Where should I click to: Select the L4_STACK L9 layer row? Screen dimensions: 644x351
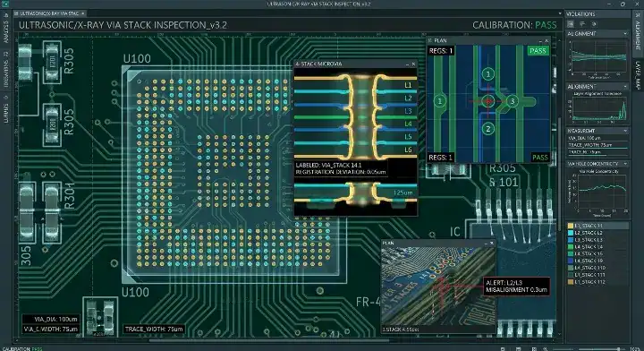coord(597,261)
